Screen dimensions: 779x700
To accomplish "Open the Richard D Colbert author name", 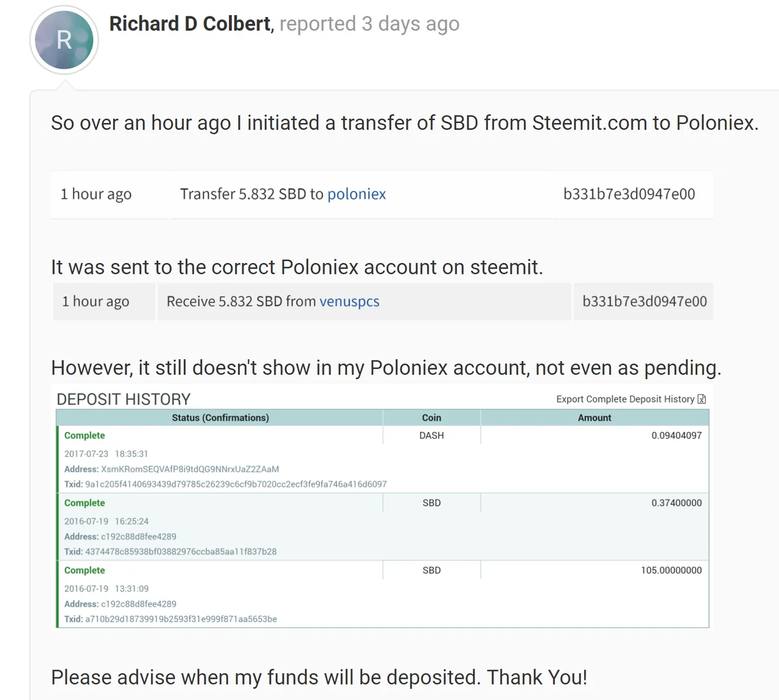I will pyautogui.click(x=190, y=24).
